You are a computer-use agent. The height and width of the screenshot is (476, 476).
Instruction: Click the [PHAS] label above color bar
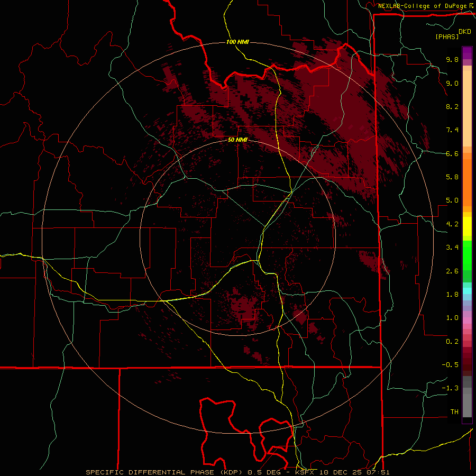[447, 36]
